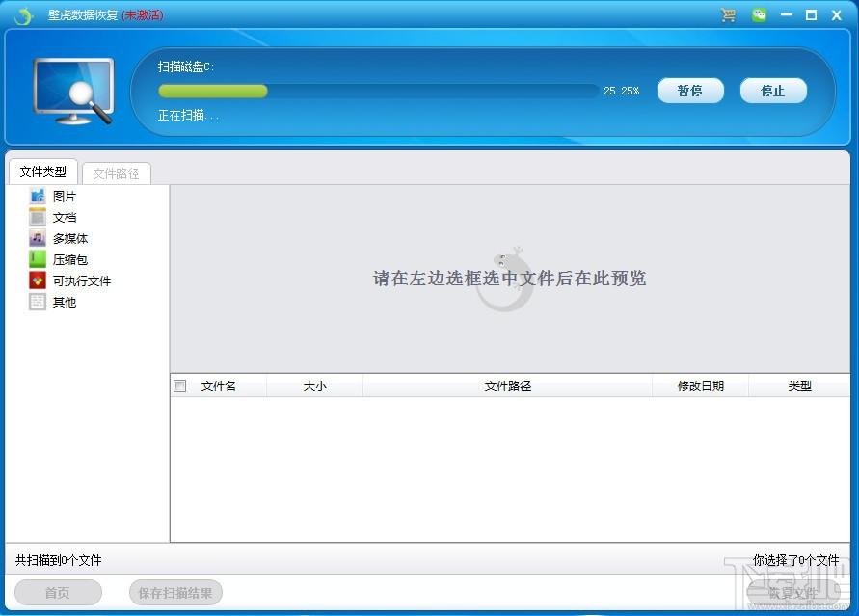Click the green scan progress bar
Viewport: 859px width, 616px height.
(x=212, y=91)
